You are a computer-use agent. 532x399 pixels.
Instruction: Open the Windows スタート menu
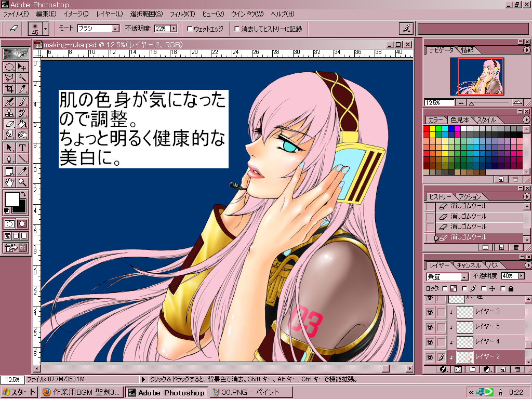(19, 392)
